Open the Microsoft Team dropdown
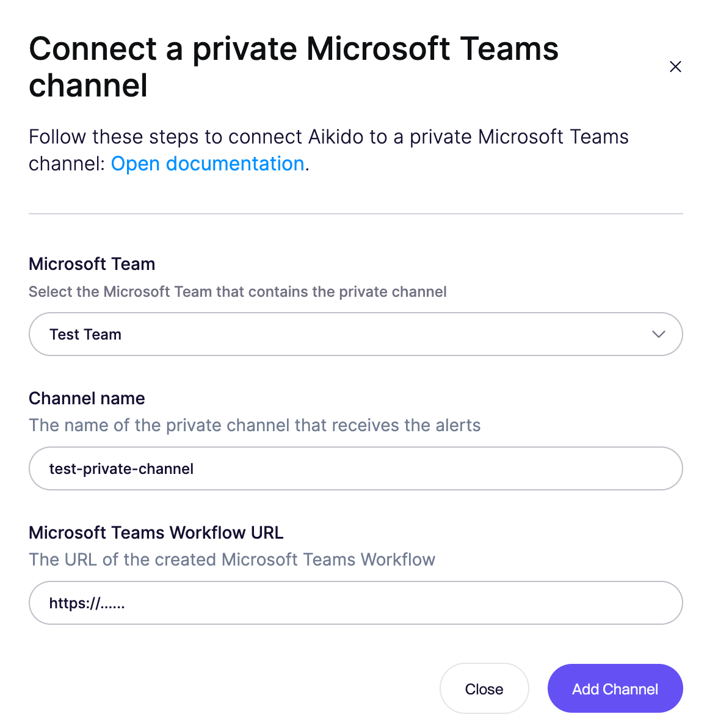This screenshot has width=707, height=728. pos(355,334)
